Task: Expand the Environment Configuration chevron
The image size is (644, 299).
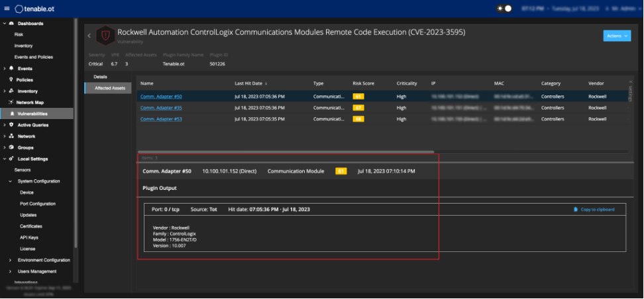Action: [10, 260]
